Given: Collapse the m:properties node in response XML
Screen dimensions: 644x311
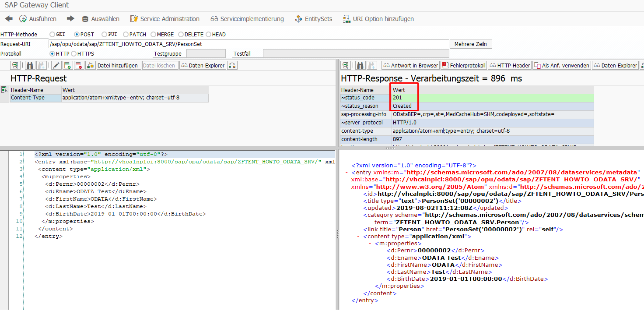Looking at the screenshot, I should point(371,244).
